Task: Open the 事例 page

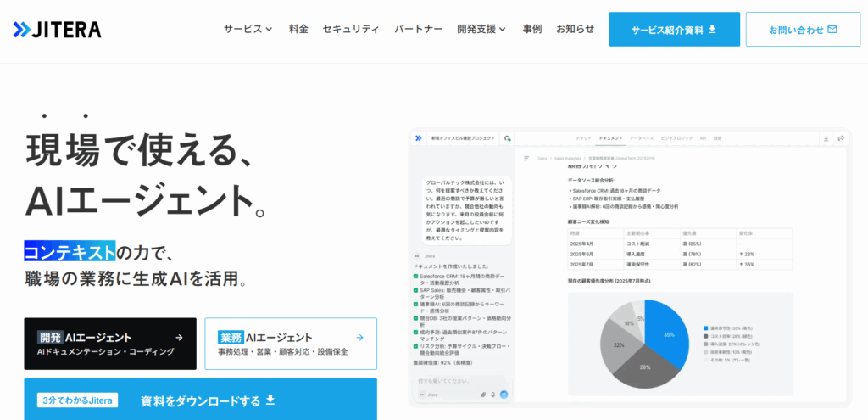Action: (x=532, y=30)
